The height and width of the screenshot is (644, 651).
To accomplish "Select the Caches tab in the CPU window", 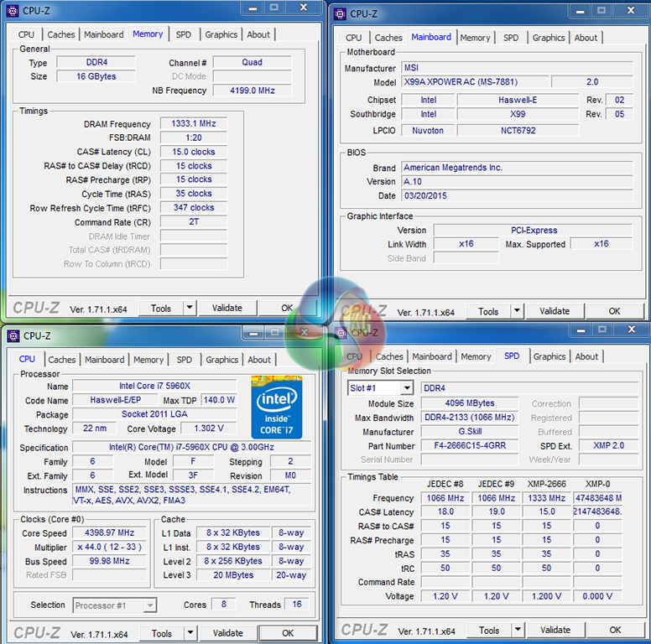I will [x=61, y=360].
